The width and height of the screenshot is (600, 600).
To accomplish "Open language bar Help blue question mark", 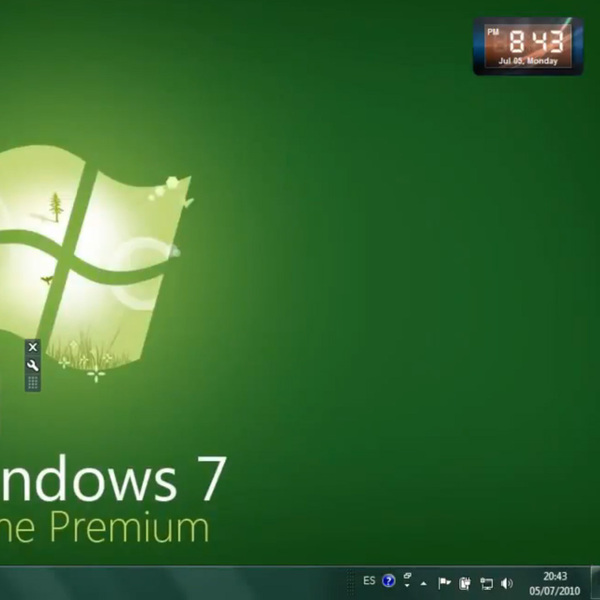I will coord(388,581).
